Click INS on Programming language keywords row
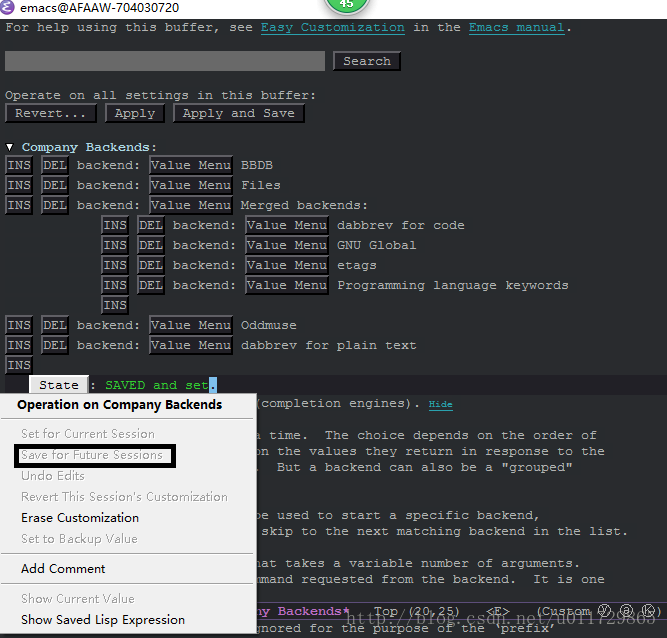This screenshot has width=667, height=638. pyautogui.click(x=115, y=285)
